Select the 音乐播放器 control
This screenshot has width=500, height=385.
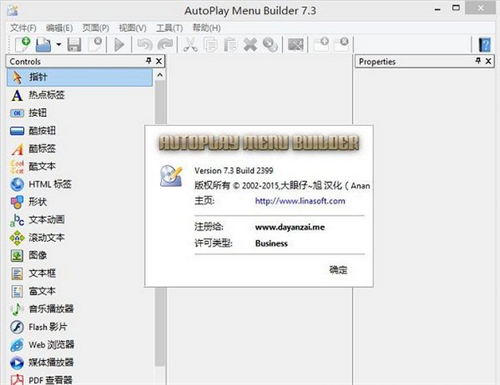[80, 309]
